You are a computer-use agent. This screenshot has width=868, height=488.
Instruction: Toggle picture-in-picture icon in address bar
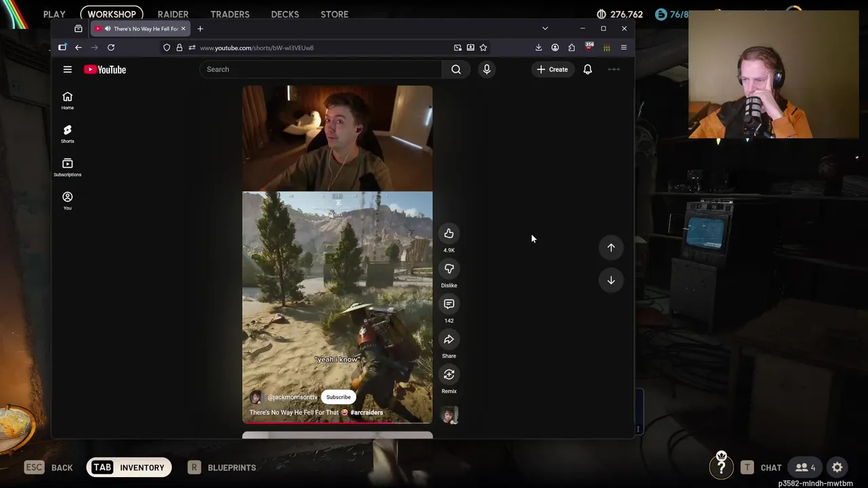point(458,47)
